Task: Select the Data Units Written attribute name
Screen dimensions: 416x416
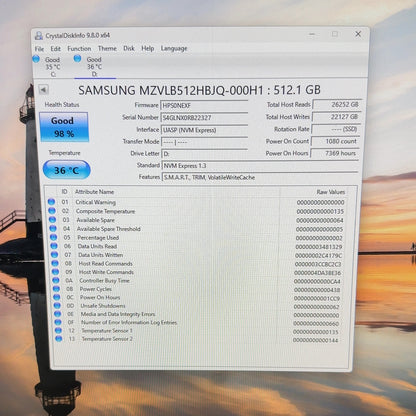Action: click(x=101, y=255)
